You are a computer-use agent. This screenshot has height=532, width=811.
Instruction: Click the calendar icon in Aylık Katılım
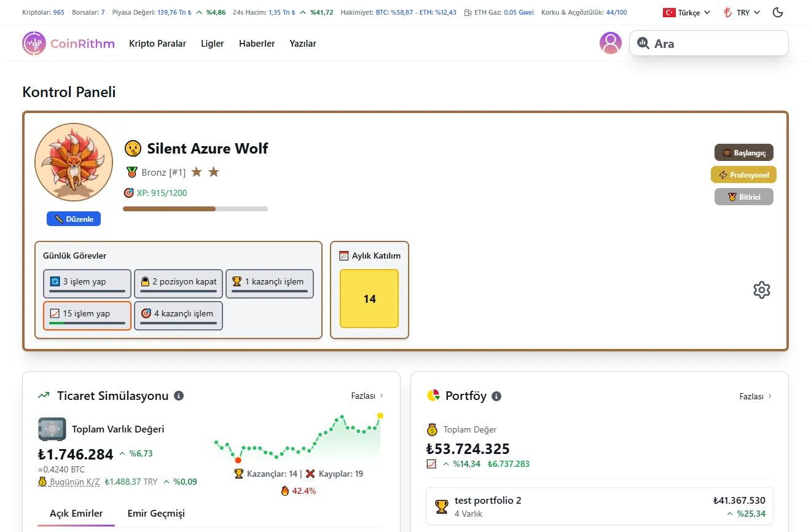343,255
